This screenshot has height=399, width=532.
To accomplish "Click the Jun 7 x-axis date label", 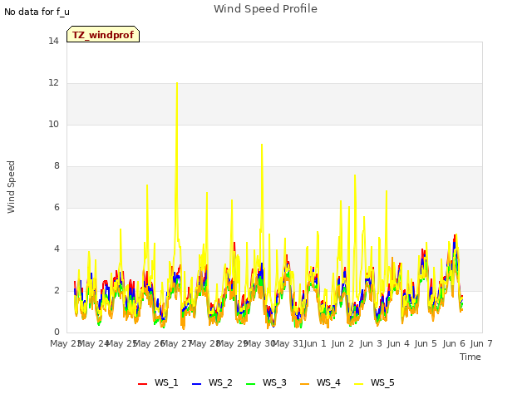I will [481, 343].
